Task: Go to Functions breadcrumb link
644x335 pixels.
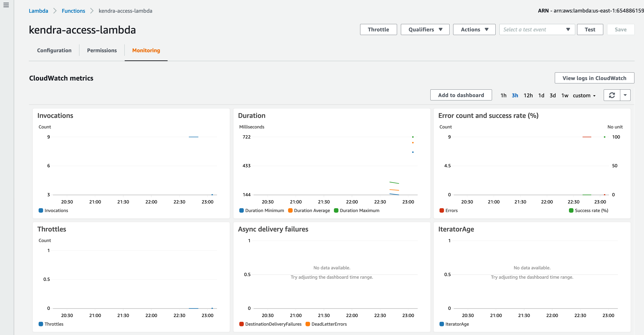Action: 74,11
